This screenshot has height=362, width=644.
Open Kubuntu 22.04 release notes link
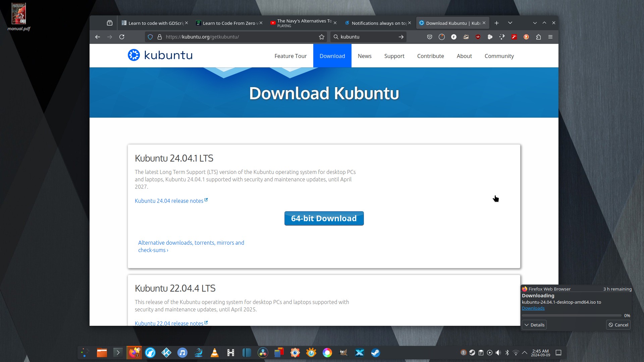click(x=171, y=323)
